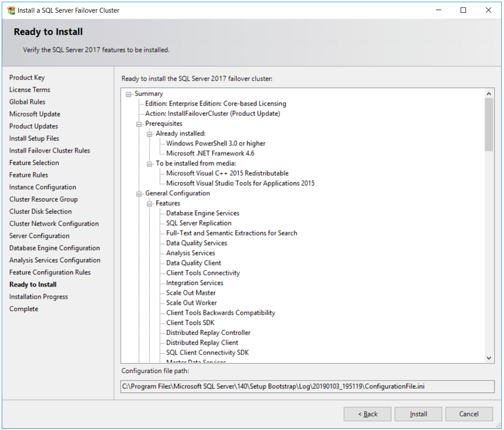Viewport: 504px width, 430px height.
Task: Click the scrollbar down arrow in summary
Action: click(x=489, y=358)
